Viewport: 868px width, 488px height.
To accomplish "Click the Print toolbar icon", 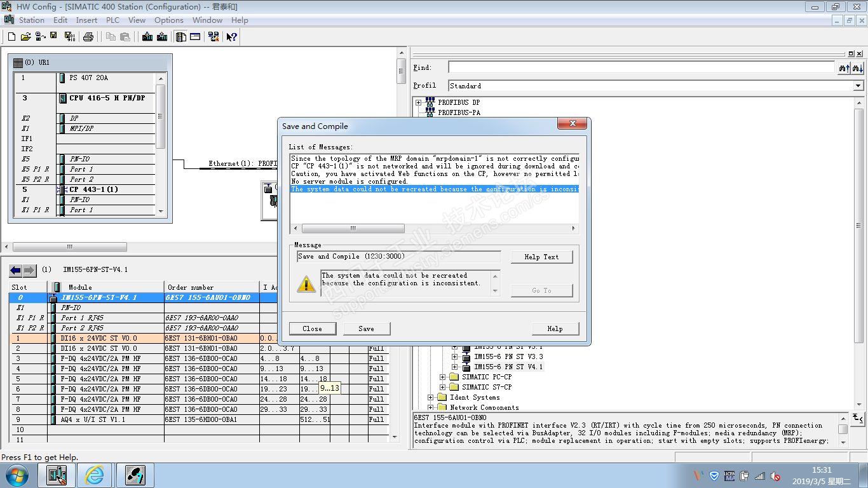I will tap(88, 37).
